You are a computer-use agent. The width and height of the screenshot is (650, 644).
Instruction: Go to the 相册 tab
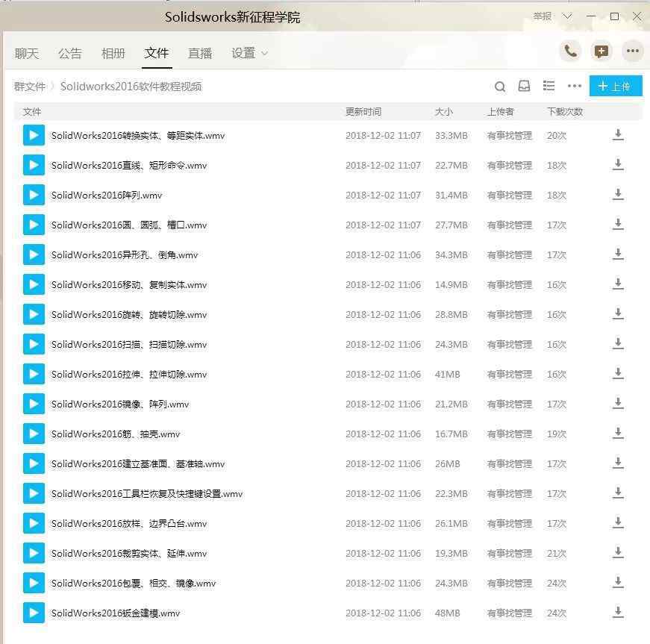pyautogui.click(x=113, y=53)
